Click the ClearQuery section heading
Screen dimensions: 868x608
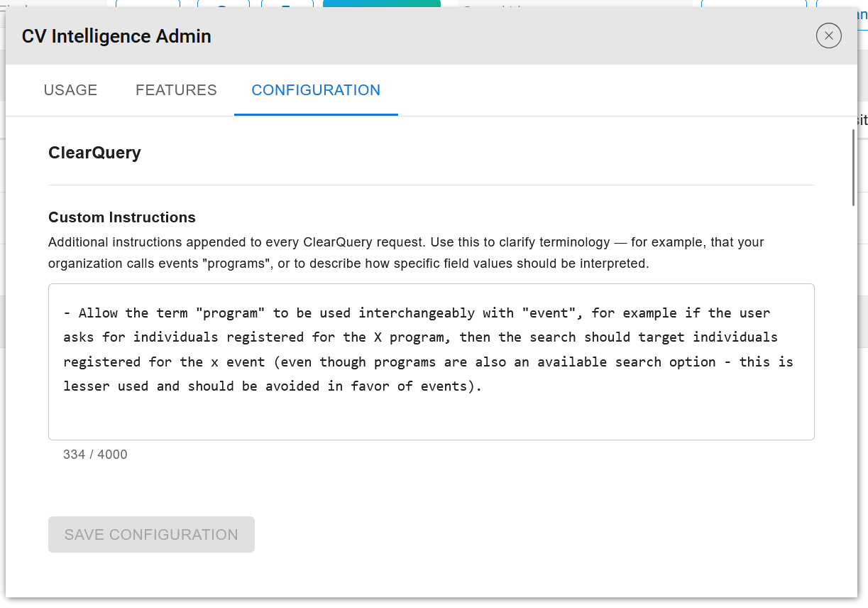(94, 153)
